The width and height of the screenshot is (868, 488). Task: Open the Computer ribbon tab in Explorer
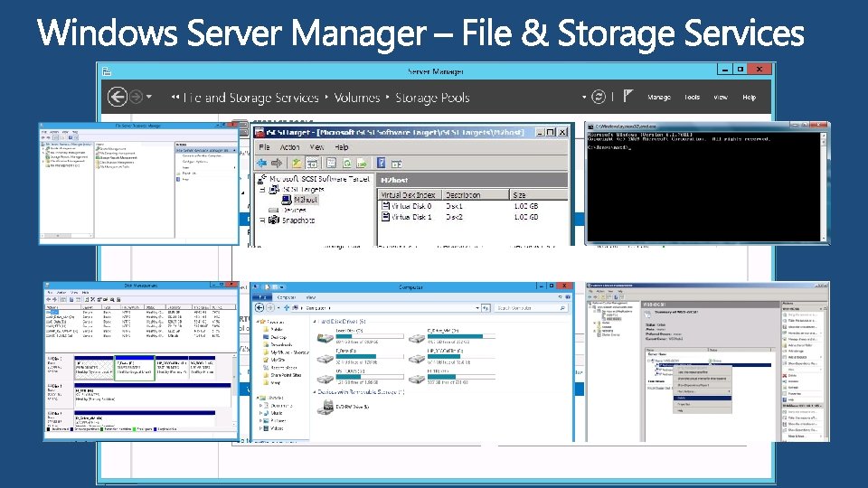tap(287, 297)
